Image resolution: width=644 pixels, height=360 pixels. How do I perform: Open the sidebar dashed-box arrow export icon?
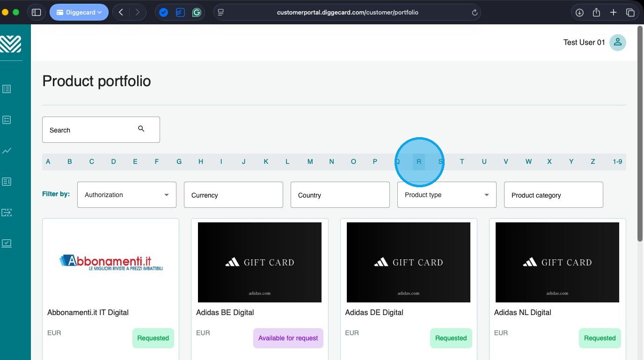click(x=7, y=213)
